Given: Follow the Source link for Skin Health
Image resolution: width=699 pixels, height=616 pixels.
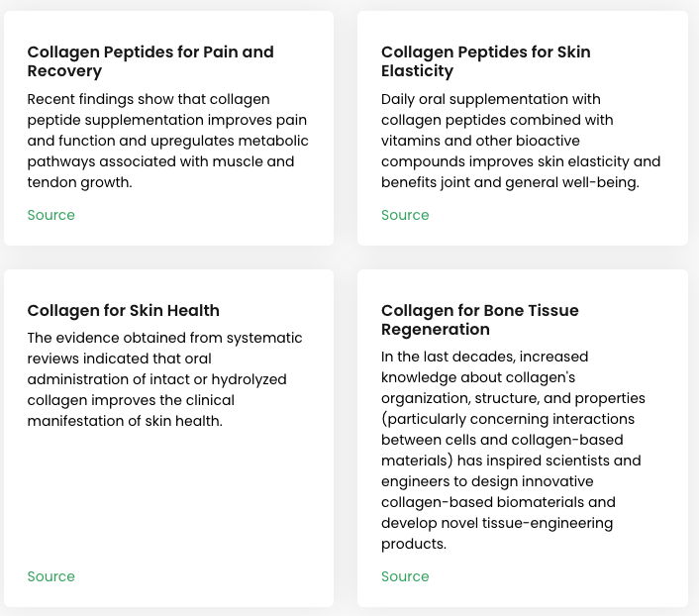Looking at the screenshot, I should point(50,576).
